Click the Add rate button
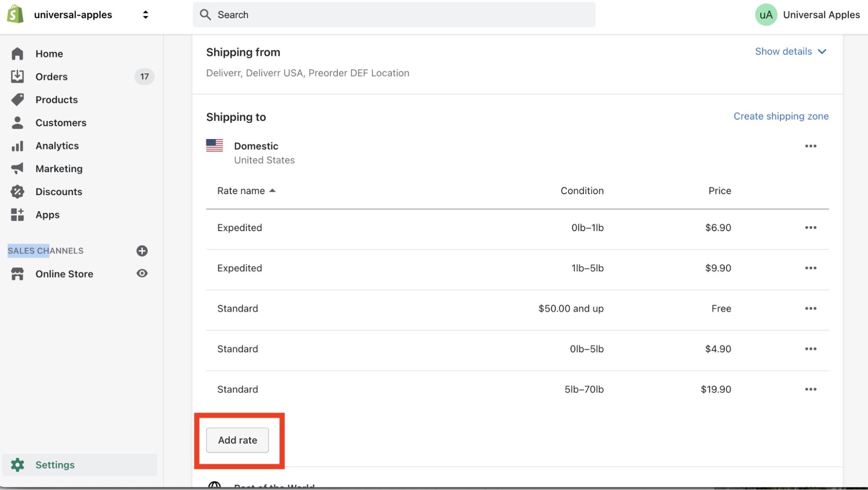868x490 pixels. 238,440
